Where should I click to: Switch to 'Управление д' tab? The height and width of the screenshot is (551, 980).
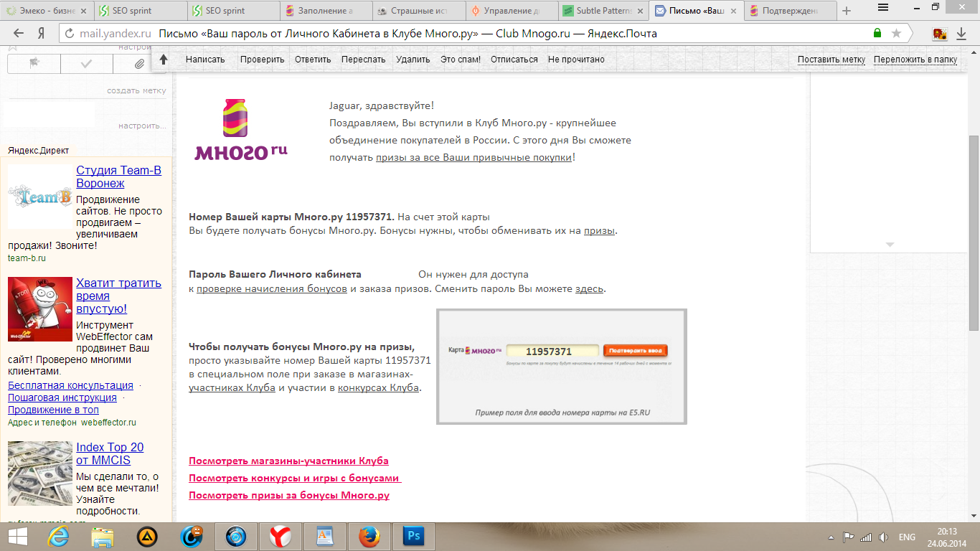pos(512,11)
